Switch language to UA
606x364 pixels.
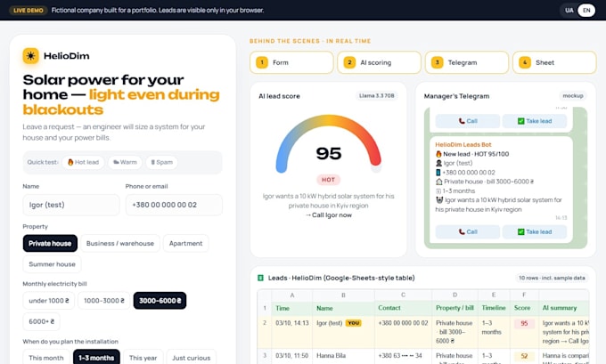(x=569, y=11)
